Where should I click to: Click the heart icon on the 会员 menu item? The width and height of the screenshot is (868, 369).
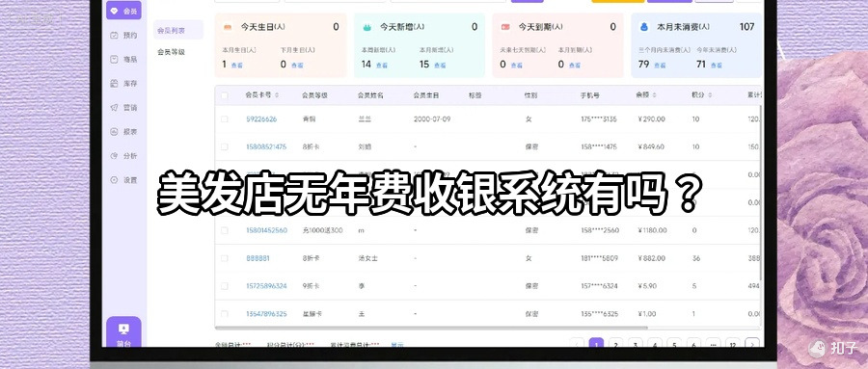(x=114, y=11)
